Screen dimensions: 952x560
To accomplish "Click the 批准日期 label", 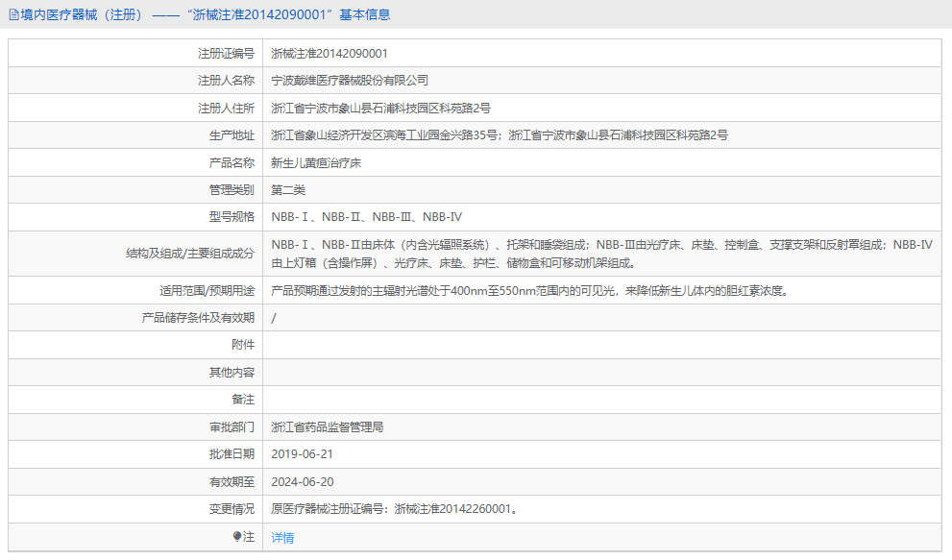I will [x=232, y=453].
